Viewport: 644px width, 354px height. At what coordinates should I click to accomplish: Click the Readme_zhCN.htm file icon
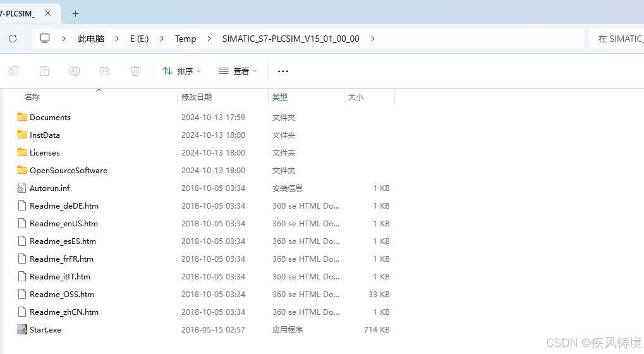pyautogui.click(x=21, y=312)
